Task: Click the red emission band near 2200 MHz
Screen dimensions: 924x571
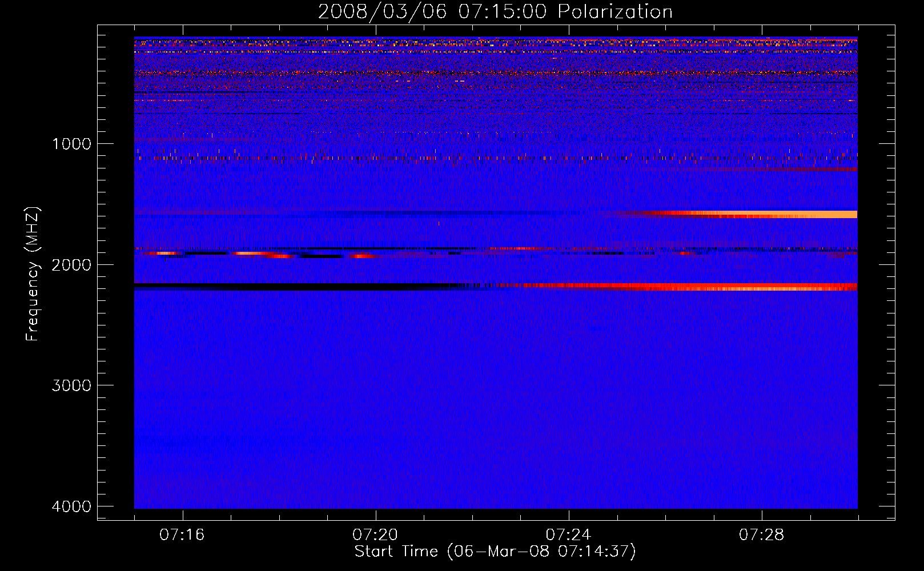Action: point(685,287)
